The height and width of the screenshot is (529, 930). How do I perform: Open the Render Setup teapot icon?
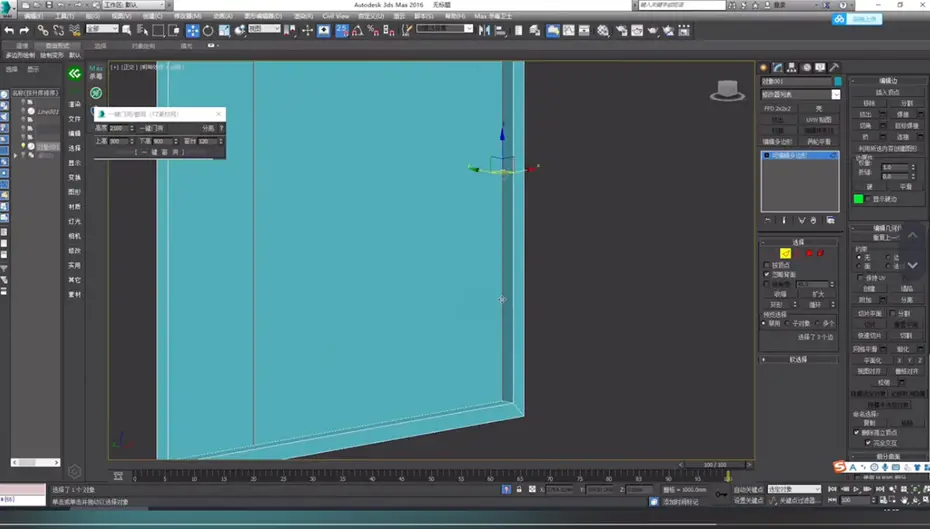622,30
